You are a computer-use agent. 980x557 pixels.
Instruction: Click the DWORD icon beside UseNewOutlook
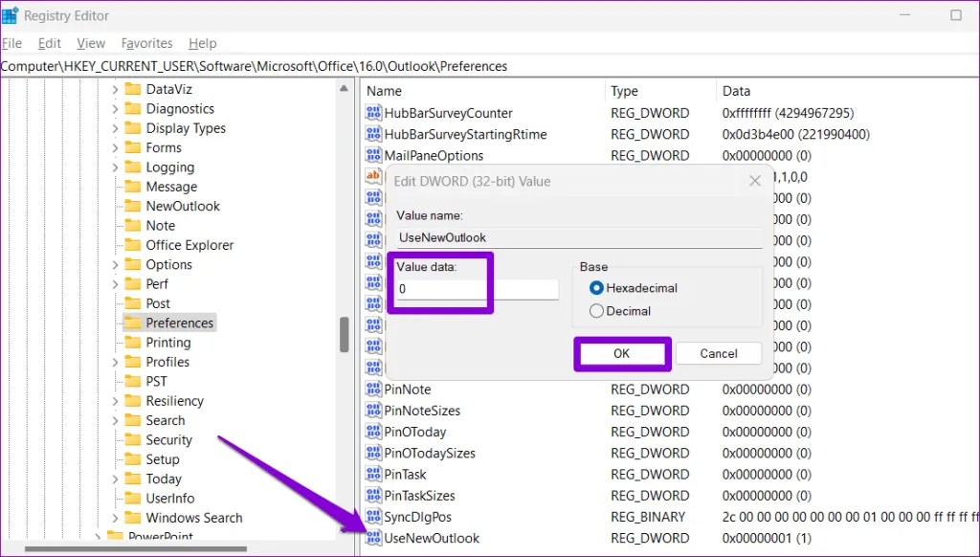373,538
